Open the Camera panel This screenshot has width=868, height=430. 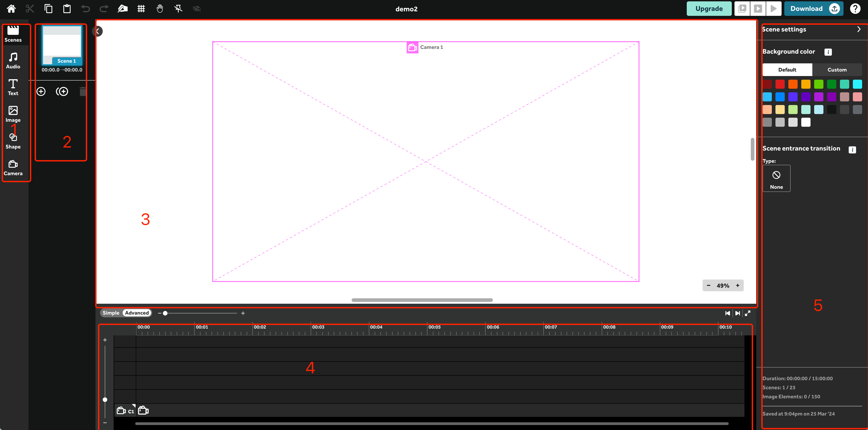13,168
